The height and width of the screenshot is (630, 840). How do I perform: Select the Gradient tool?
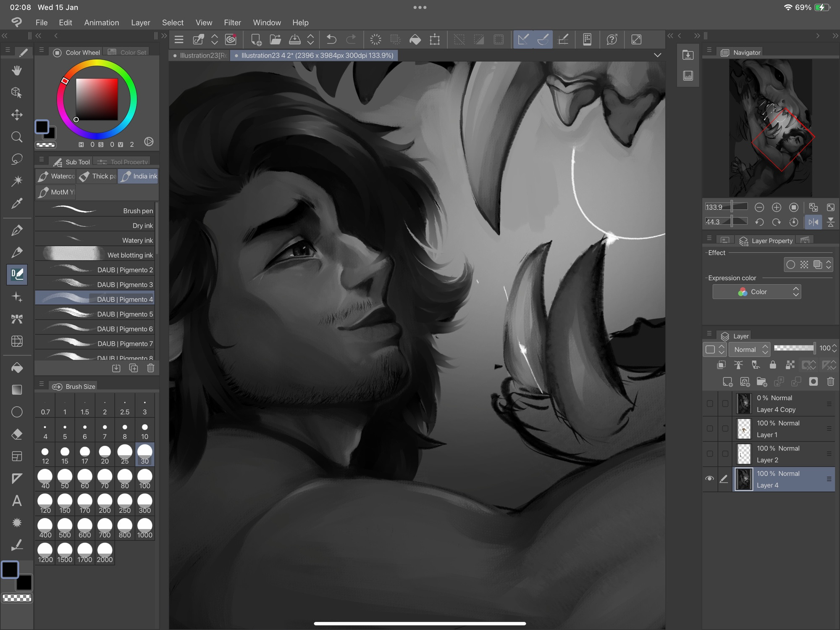pos(17,390)
